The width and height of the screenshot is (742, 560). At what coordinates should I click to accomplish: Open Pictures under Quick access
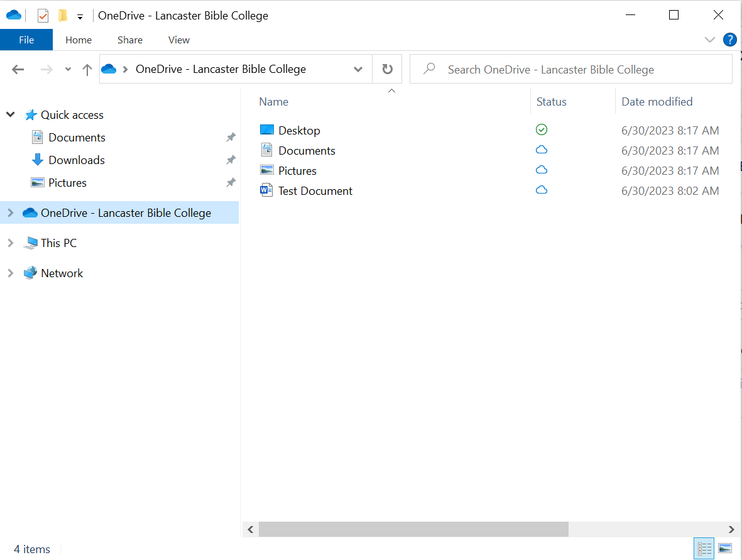pyautogui.click(x=68, y=183)
